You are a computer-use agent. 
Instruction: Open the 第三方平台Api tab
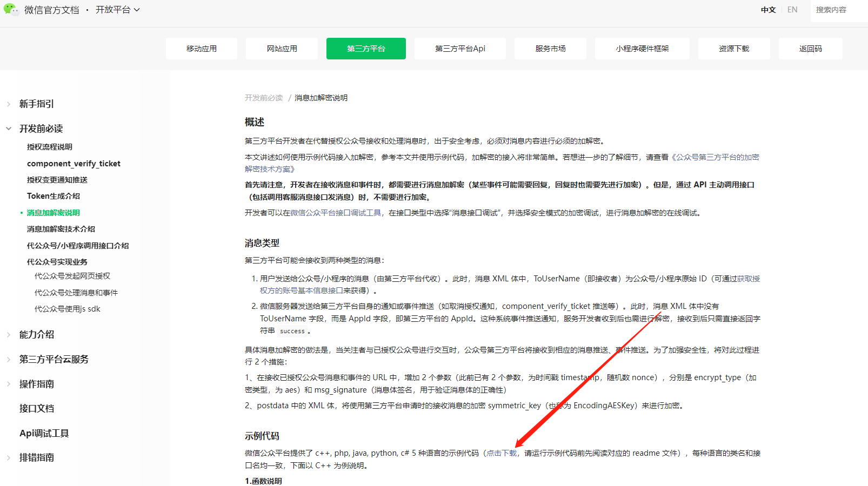[460, 49]
